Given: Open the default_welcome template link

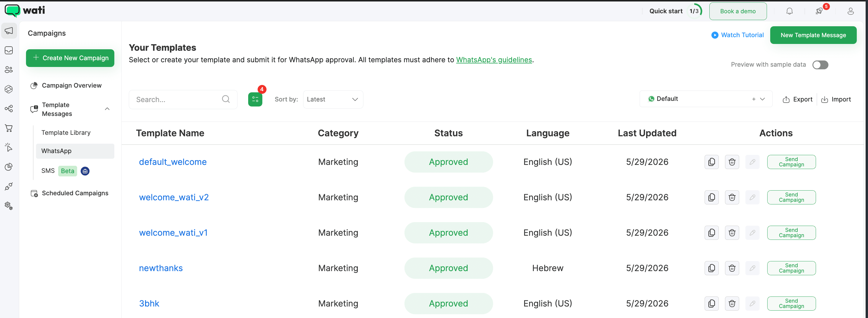Looking at the screenshot, I should click(x=173, y=162).
